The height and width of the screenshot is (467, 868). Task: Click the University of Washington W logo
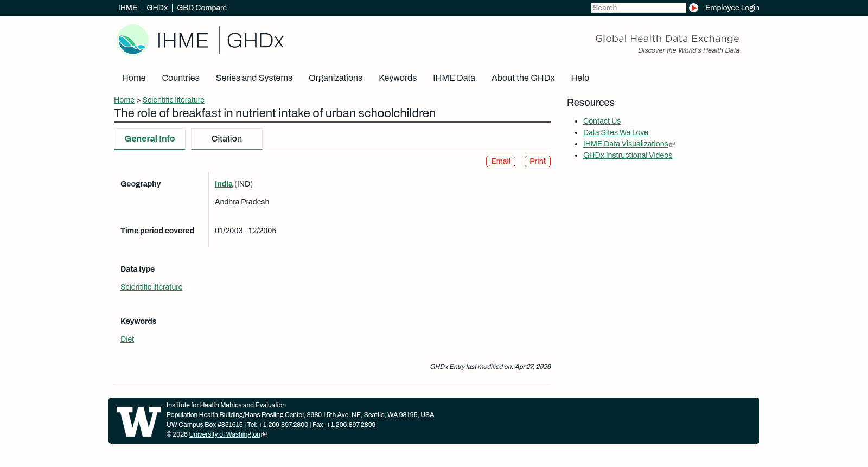coord(139,421)
